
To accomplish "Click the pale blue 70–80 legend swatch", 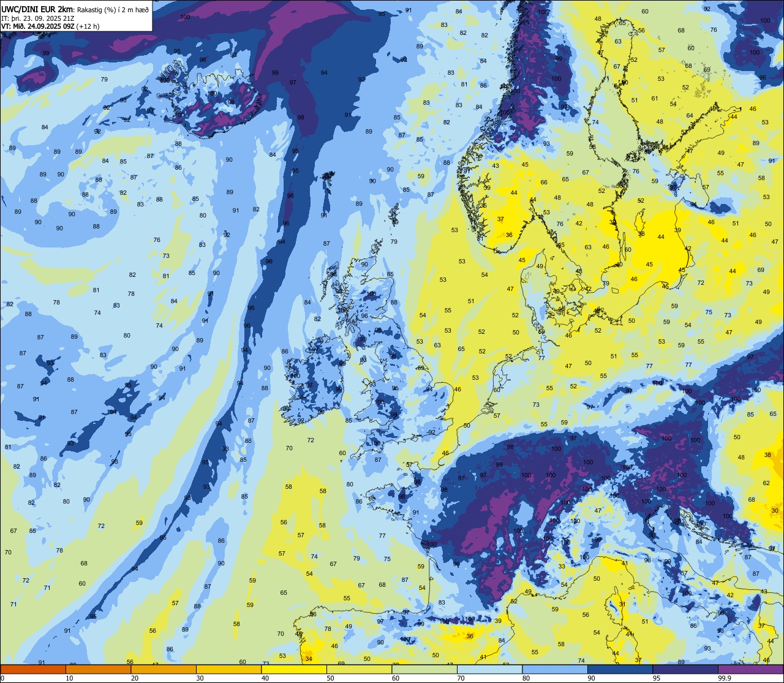I will pyautogui.click(x=489, y=669).
